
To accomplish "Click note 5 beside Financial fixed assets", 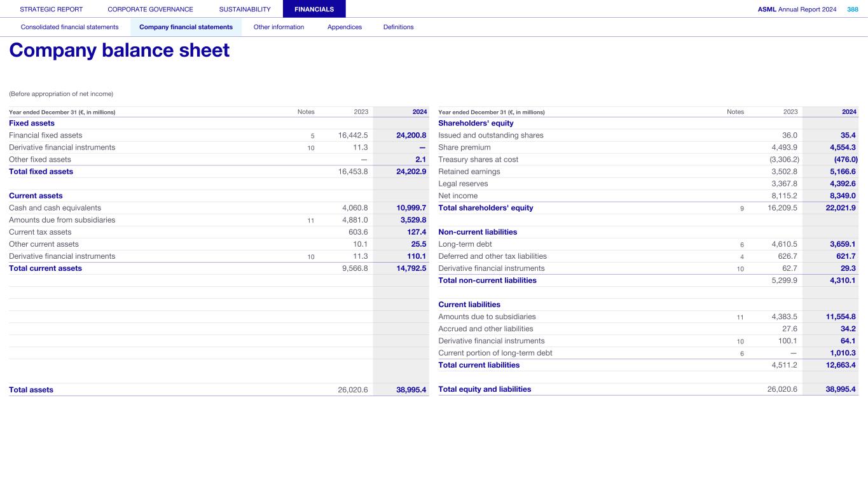I will click(312, 135).
